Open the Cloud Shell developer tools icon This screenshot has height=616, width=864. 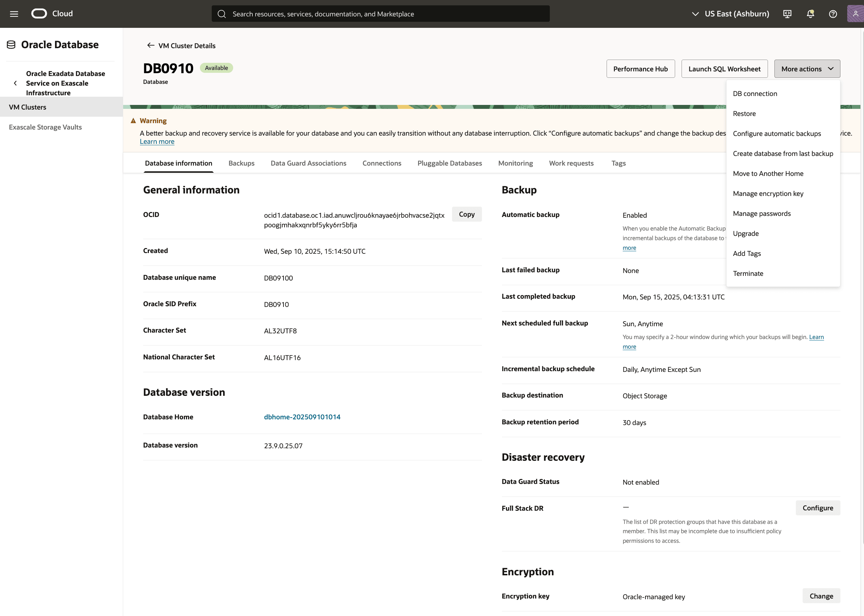click(x=787, y=14)
